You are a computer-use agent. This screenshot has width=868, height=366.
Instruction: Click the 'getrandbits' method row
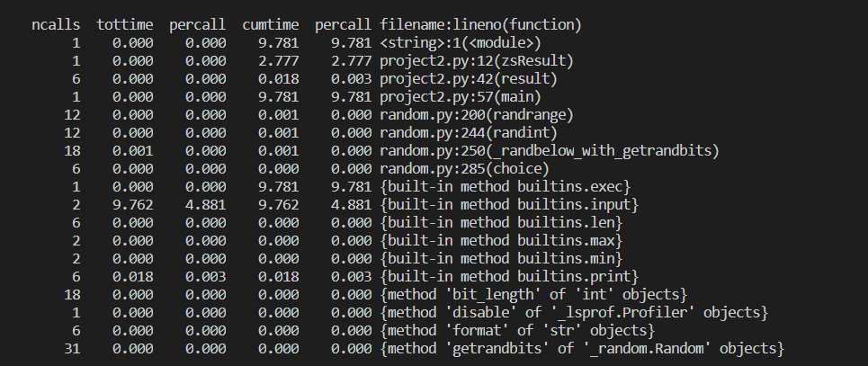[582, 348]
